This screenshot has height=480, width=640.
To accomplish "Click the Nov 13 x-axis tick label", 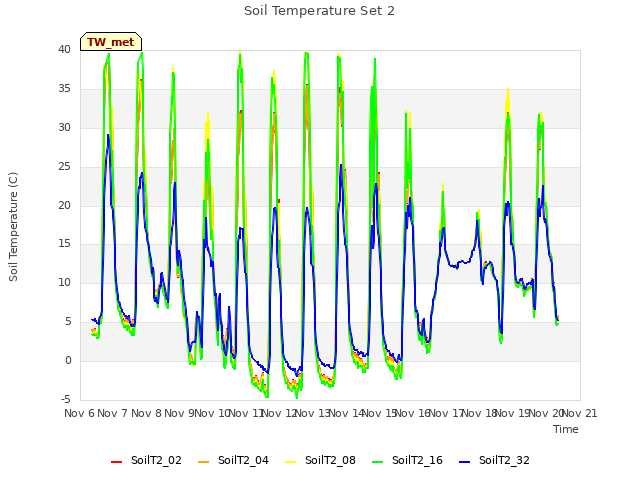I will click(x=313, y=413).
